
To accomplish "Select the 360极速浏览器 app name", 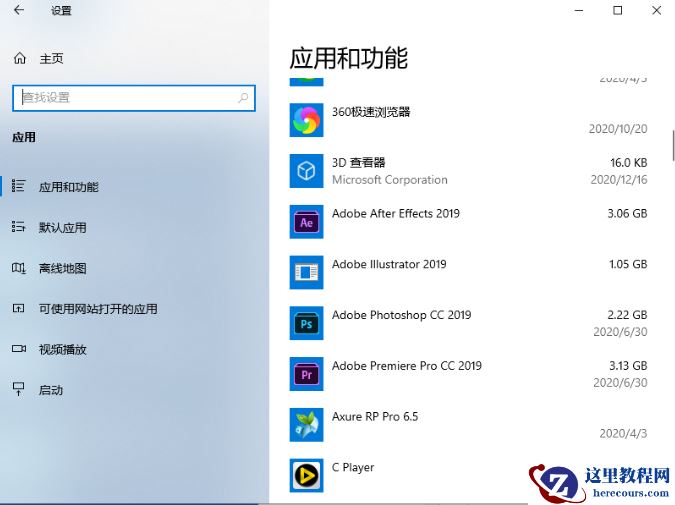I will click(371, 112).
